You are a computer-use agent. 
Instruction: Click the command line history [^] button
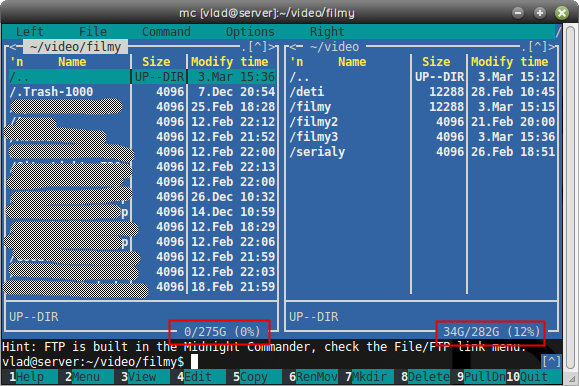[552, 361]
